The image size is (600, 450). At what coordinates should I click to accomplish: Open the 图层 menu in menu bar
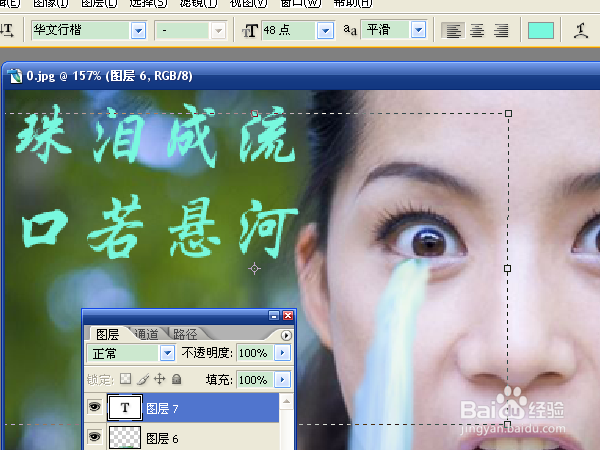(99, 3)
